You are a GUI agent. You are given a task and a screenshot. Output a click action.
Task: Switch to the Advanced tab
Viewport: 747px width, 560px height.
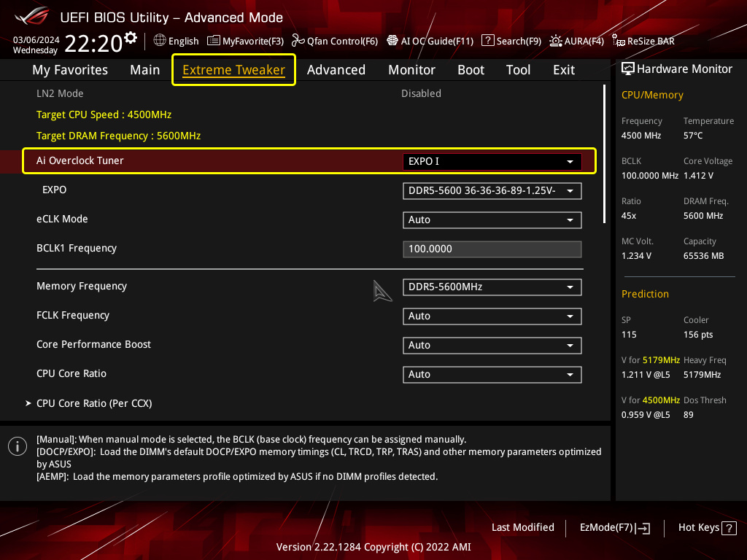(336, 70)
